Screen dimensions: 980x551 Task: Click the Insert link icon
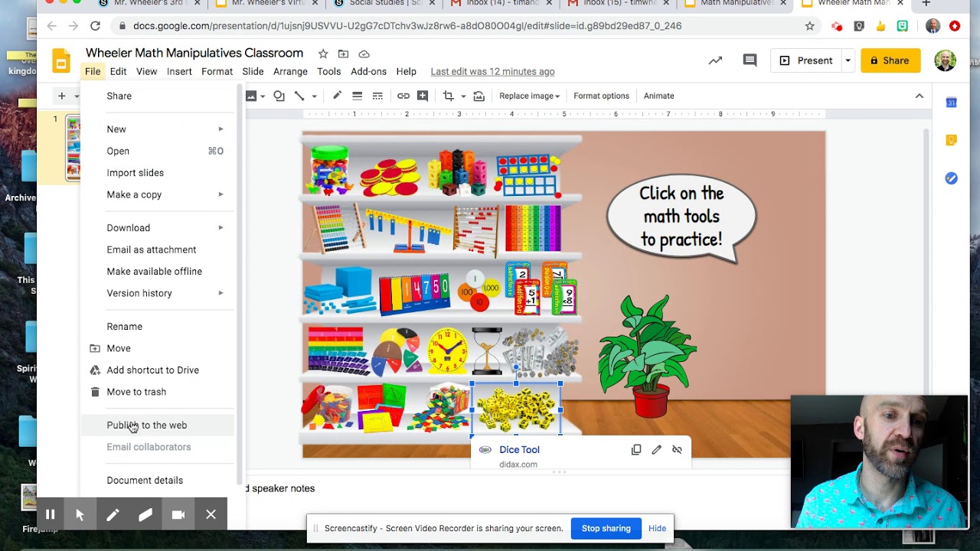403,96
